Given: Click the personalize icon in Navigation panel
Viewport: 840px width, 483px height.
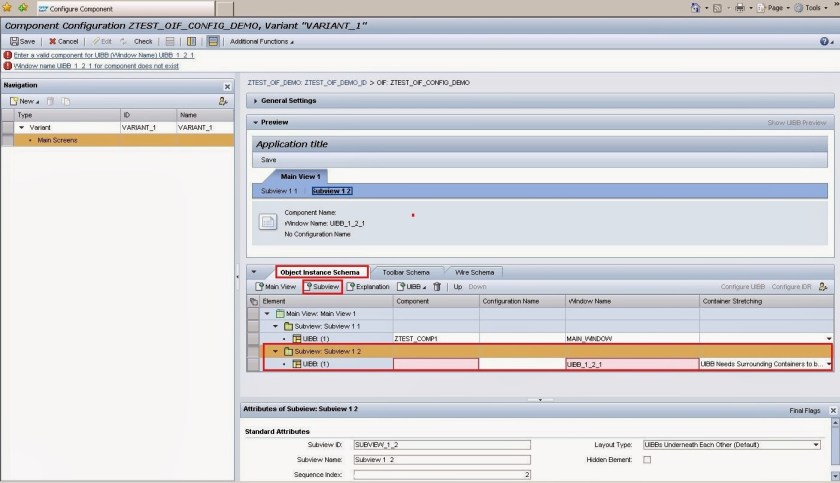Looking at the screenshot, I should (x=222, y=101).
